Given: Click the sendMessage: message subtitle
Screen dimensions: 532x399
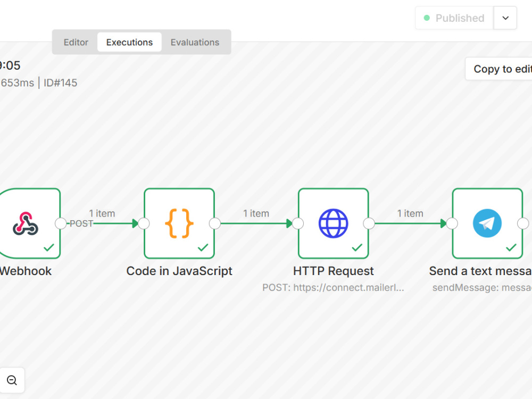Looking at the screenshot, I should click(482, 288).
